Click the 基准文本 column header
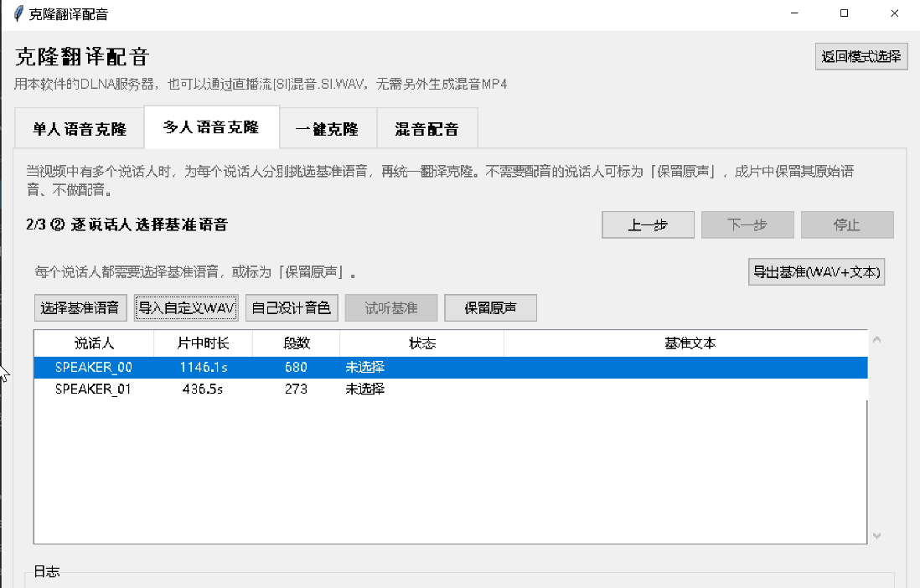This screenshot has height=588, width=920. coord(690,343)
